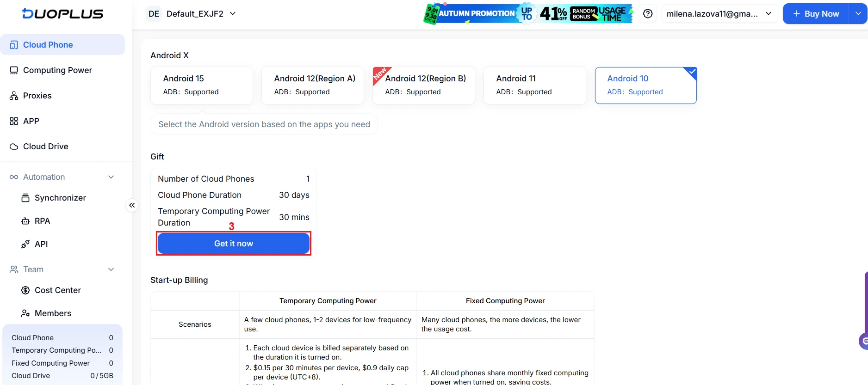Viewport: 868px width, 385px height.
Task: Open the APP grid icon page
Action: (14, 121)
